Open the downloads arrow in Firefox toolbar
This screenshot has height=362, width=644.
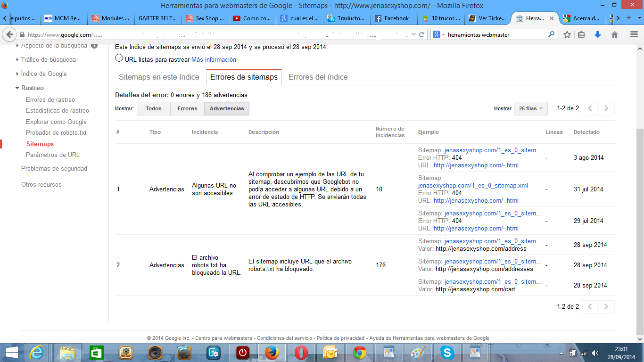[x=598, y=34]
